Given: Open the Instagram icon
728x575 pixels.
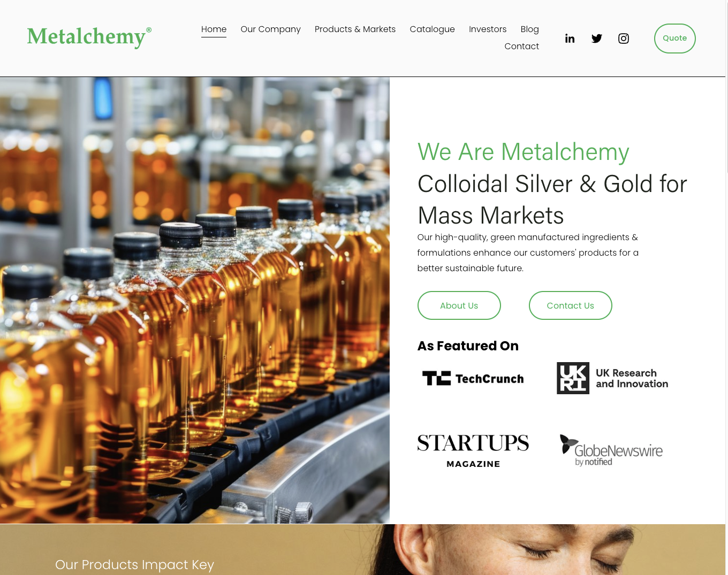Looking at the screenshot, I should click(x=623, y=39).
